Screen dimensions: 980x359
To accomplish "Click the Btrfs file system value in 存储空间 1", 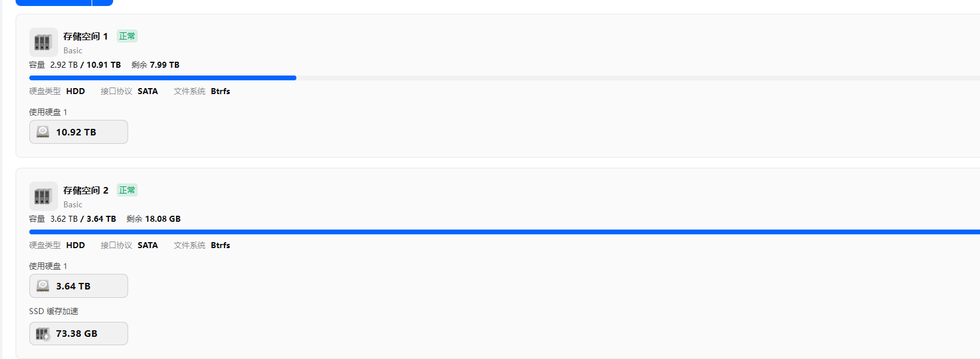I will click(220, 91).
